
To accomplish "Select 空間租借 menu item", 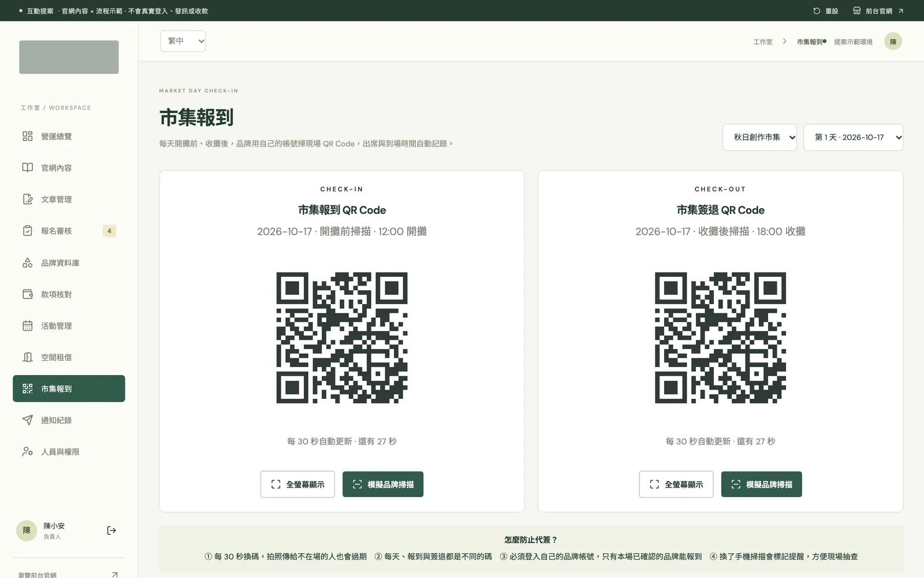I will [x=69, y=357].
